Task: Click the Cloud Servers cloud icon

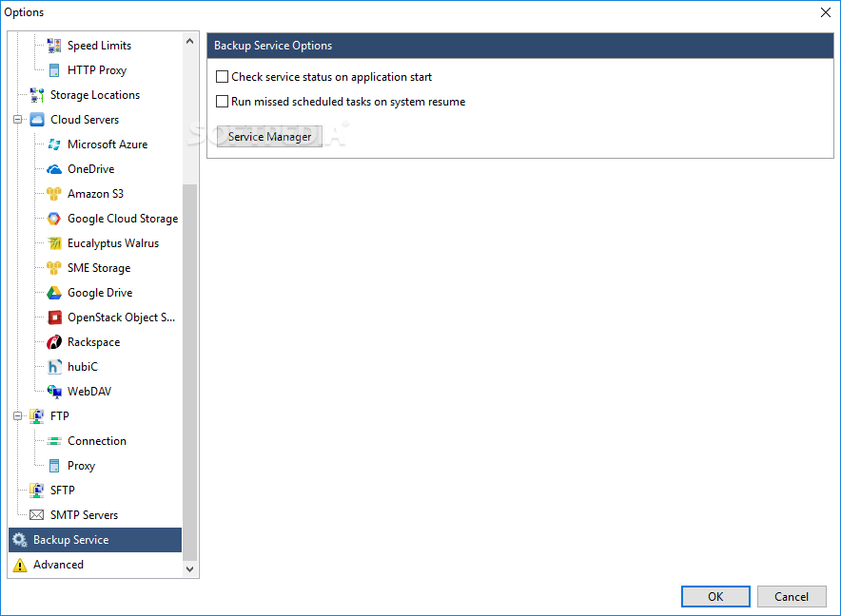Action: click(x=37, y=120)
